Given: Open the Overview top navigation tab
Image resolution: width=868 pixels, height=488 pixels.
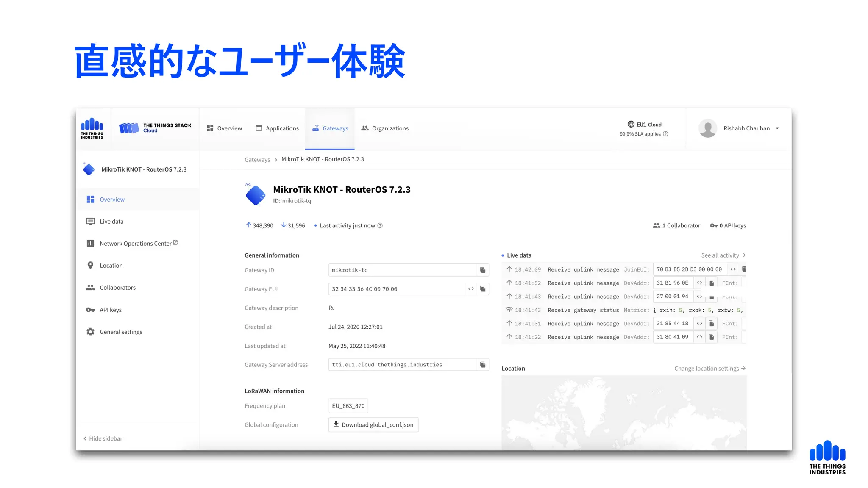Looking at the screenshot, I should [x=224, y=128].
